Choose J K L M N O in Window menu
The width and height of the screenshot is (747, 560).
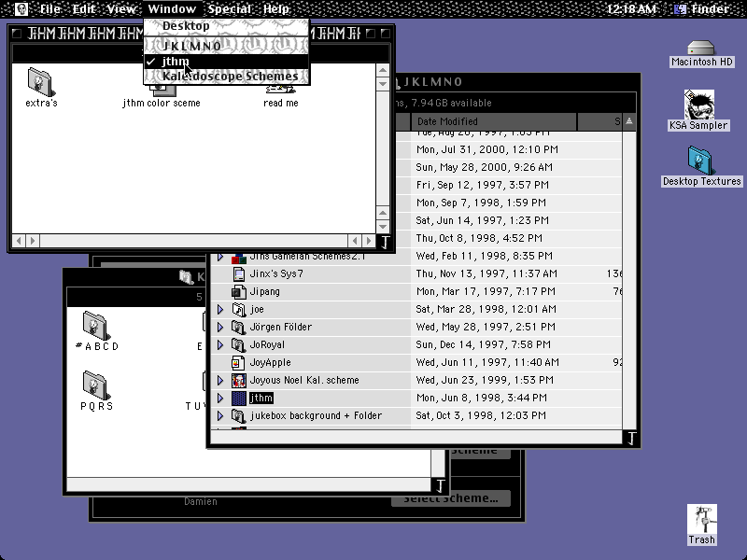(226, 46)
